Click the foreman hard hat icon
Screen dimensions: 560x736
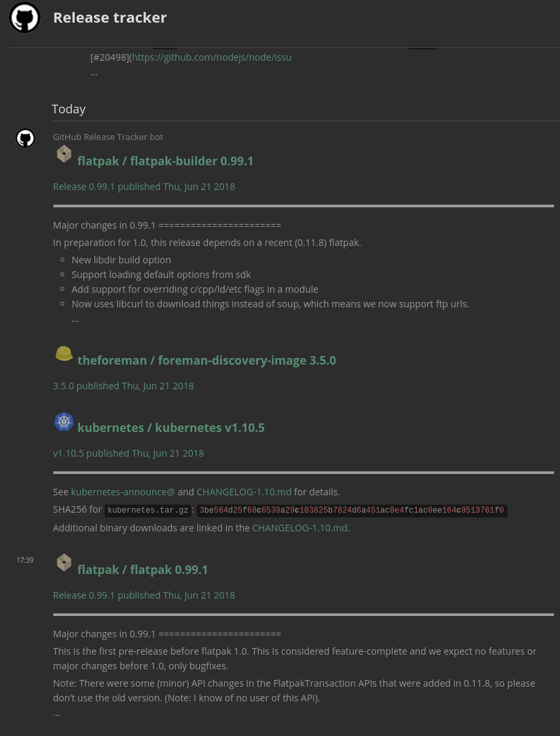[64, 353]
